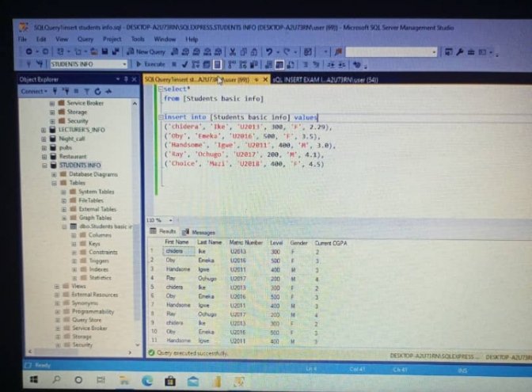Viewport: 532px width, 392px height.
Task: Switch to the Messages results tab
Action: tap(199, 232)
